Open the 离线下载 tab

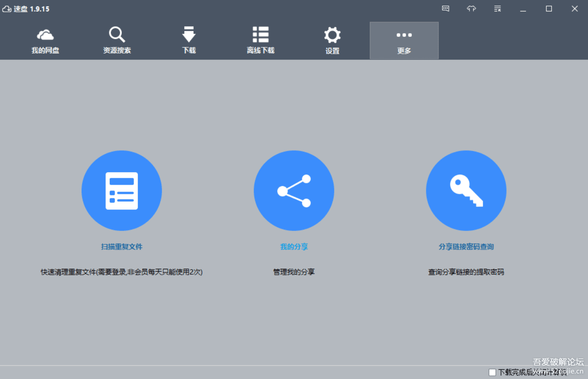tap(260, 40)
